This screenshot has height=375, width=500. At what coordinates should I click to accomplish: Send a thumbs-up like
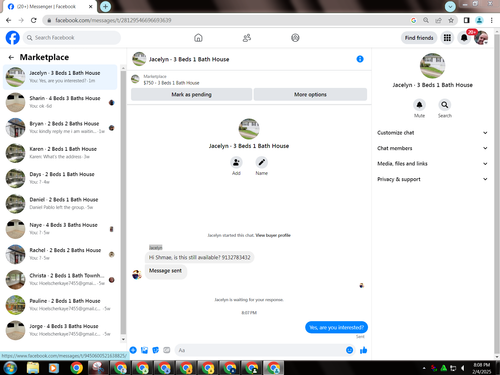pos(363,350)
